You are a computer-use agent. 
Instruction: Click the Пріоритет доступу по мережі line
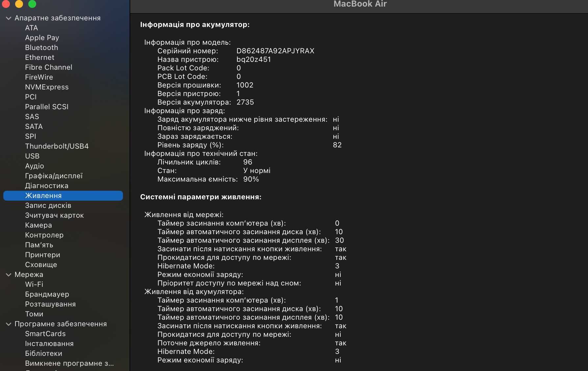(x=249, y=283)
